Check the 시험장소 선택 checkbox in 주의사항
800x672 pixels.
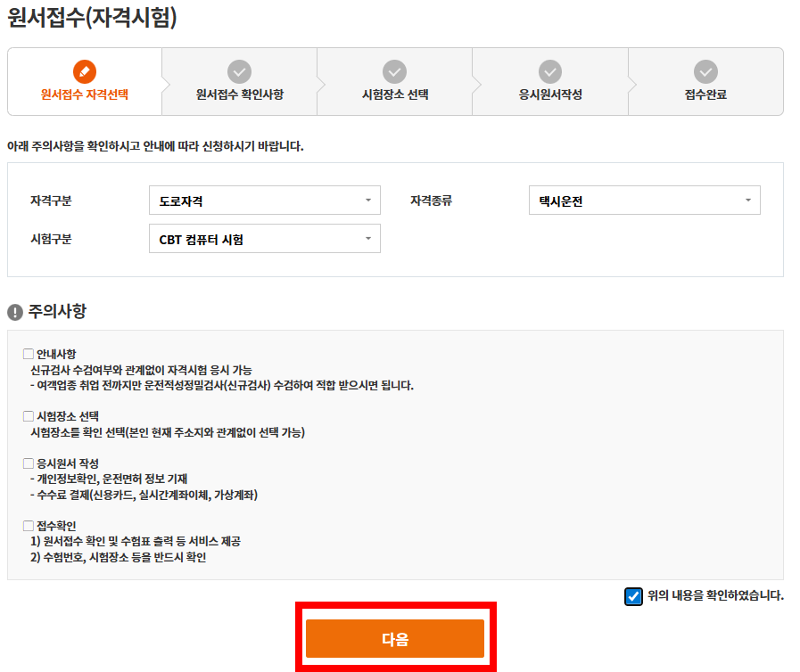(x=29, y=416)
